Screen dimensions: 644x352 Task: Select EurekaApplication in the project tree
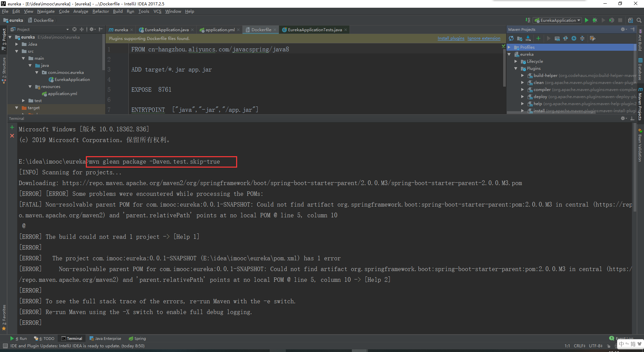[x=69, y=80]
